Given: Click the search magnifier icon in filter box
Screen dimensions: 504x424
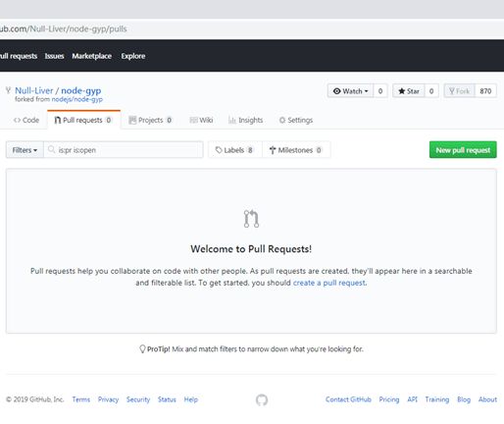Looking at the screenshot, I should [51, 149].
